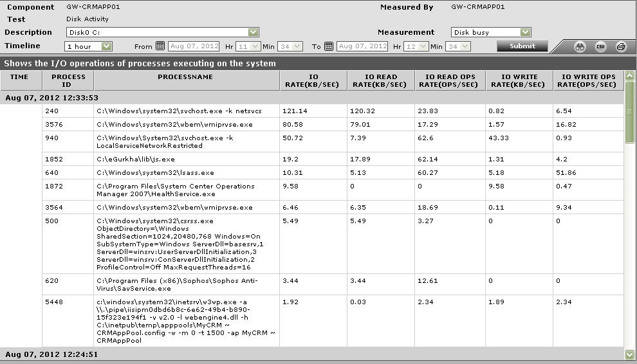Open the From Min dropdown showing 34

coord(290,46)
